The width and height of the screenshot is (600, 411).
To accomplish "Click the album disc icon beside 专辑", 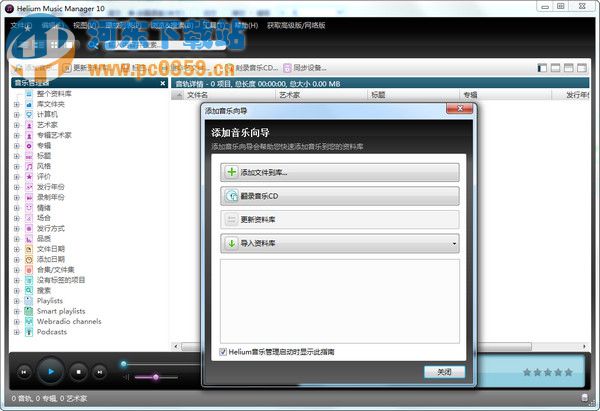I will tap(29, 145).
